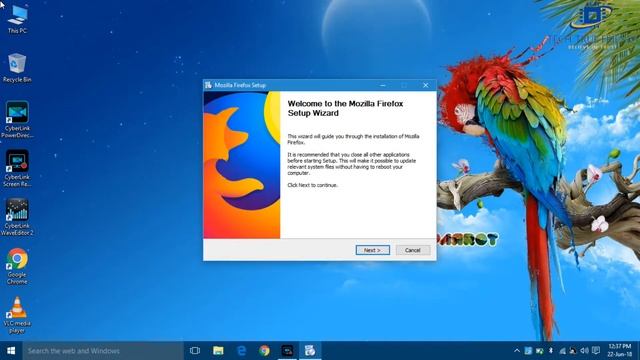
Task: Open the volume control tray icon
Action: click(x=584, y=351)
